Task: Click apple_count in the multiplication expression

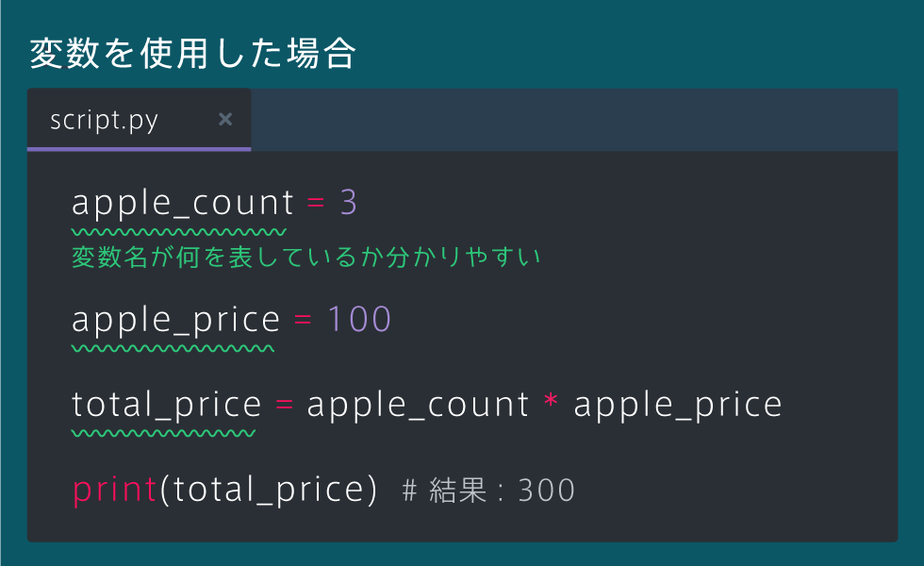Action: click(418, 406)
